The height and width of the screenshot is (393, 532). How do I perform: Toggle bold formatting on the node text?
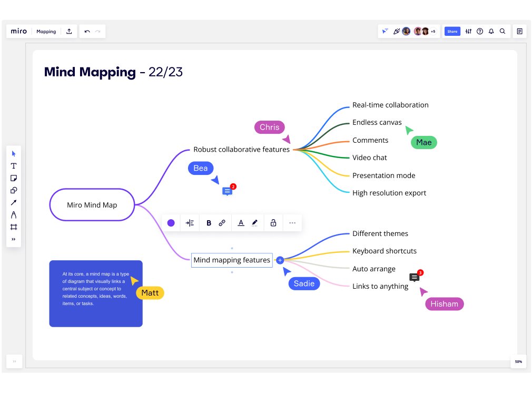[x=209, y=222]
